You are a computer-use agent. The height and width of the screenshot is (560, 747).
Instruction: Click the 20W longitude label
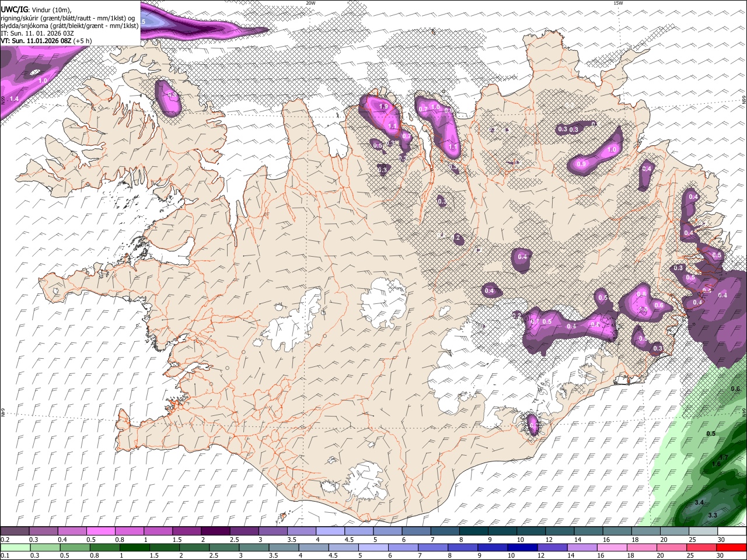[310, 3]
